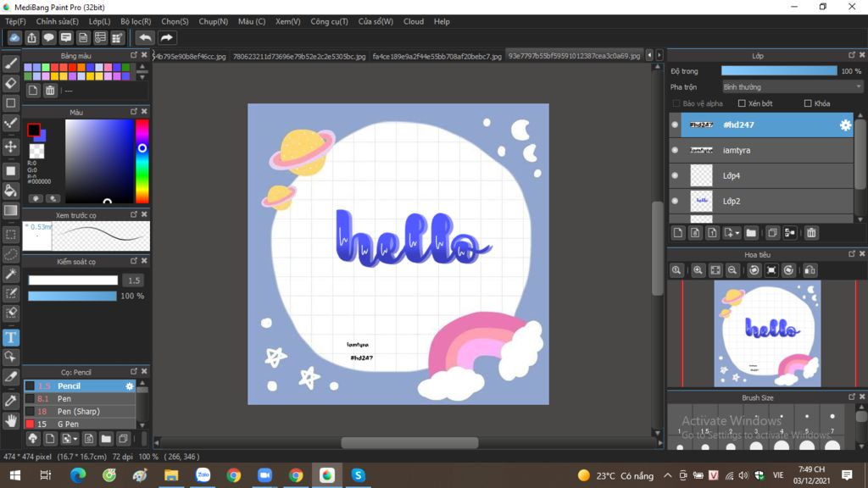Viewport: 868px width, 488px height.
Task: Delete the palette color with the trash icon
Action: pos(50,90)
